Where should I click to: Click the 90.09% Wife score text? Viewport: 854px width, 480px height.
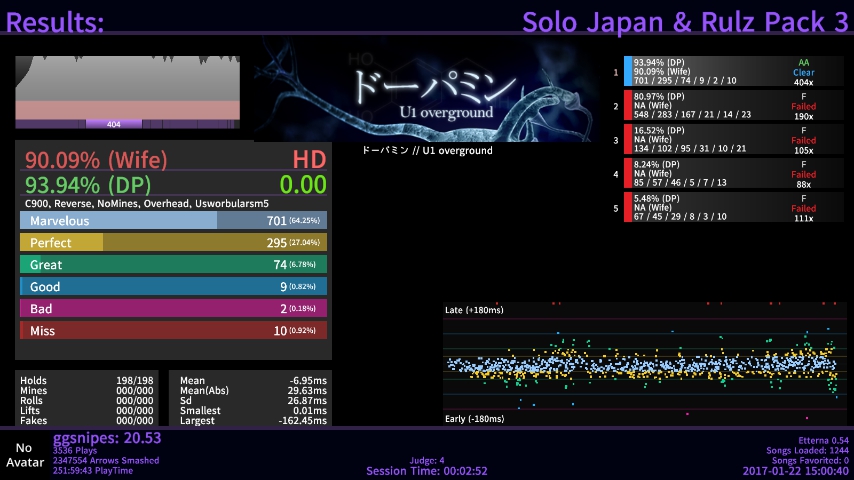click(97, 160)
